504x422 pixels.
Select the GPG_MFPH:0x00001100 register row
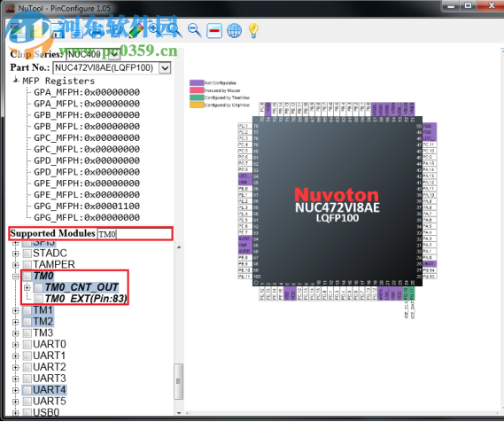click(87, 207)
